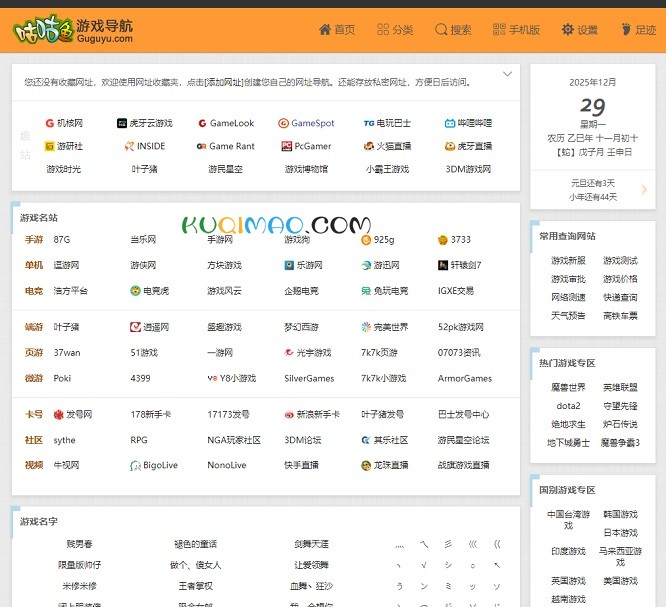The width and height of the screenshot is (666, 607).
Task: Select the 电竞 category label
Action: pyautogui.click(x=34, y=291)
